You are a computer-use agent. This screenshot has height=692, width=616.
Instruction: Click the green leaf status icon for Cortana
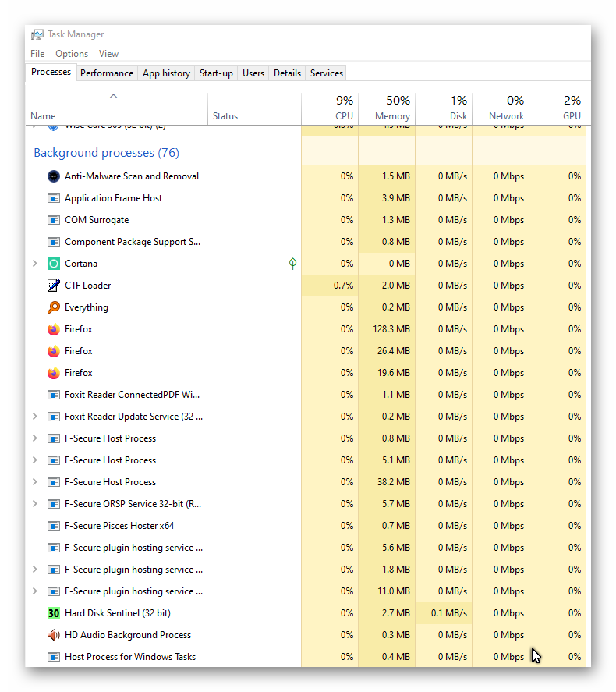[x=292, y=264]
